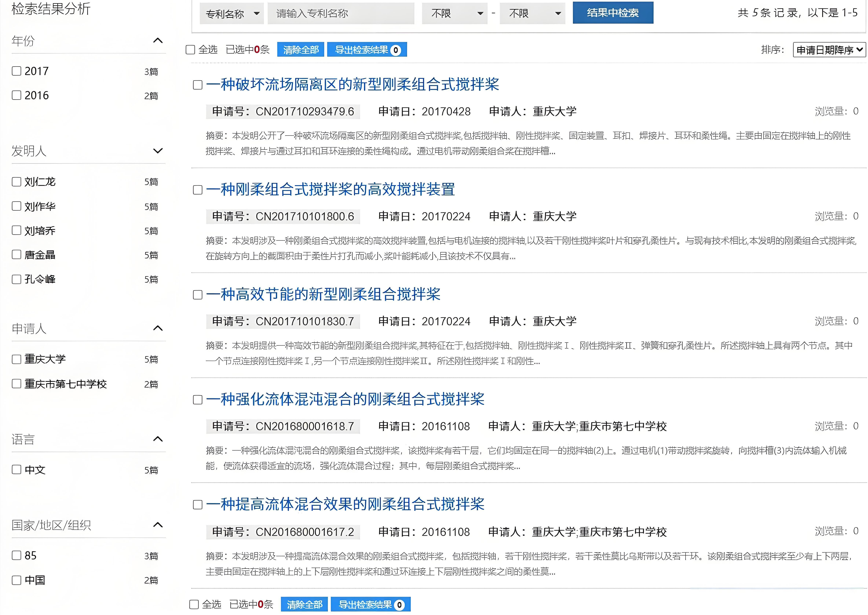Collapse the 国家/地区/组织 section chevron
The height and width of the screenshot is (615, 868).
tap(158, 525)
